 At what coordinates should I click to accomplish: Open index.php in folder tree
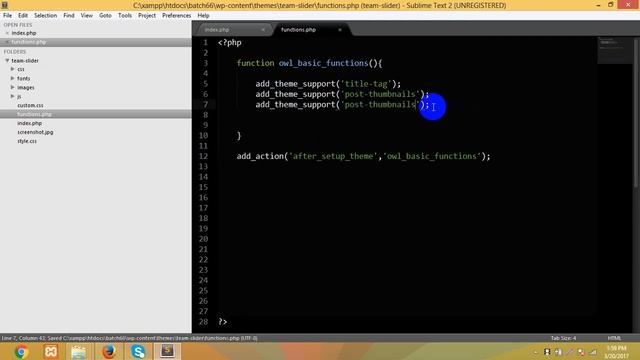click(x=29, y=123)
